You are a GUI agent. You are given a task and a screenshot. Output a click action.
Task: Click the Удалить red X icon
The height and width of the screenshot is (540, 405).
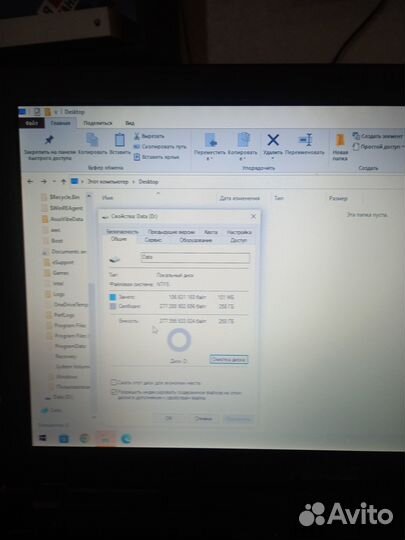click(x=273, y=140)
